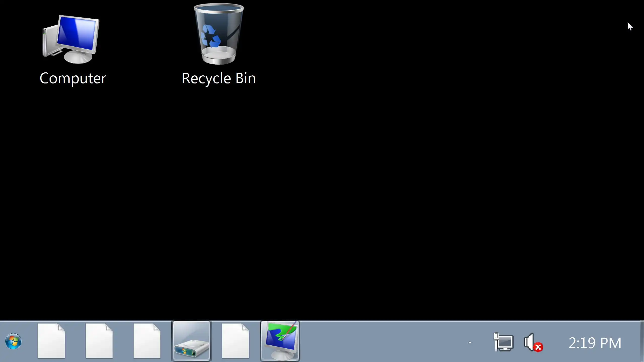Viewport: 644px width, 362px height.
Task: Select the Recycle Bin desktop icon
Action: (x=218, y=35)
